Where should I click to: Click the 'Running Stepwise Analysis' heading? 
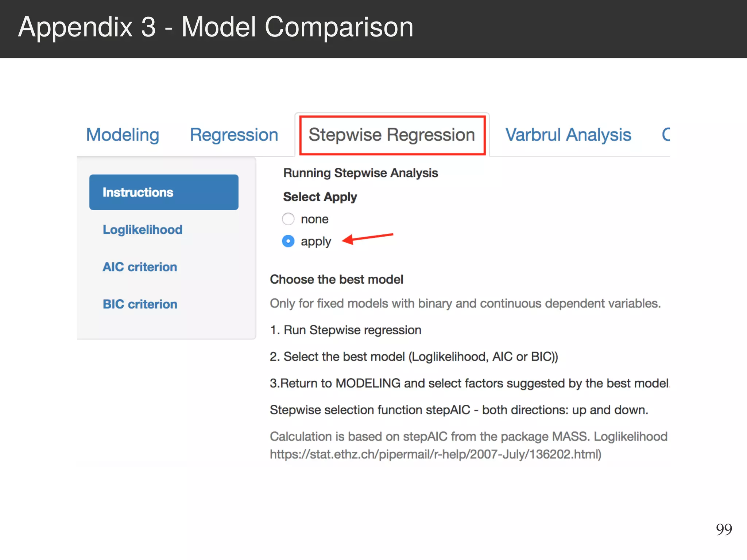point(360,173)
